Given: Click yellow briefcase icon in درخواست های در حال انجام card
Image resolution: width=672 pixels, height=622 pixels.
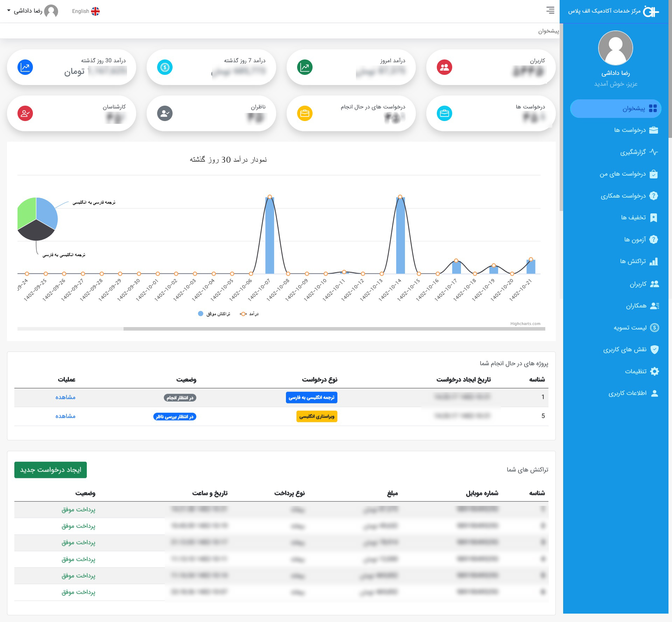Looking at the screenshot, I should pos(304,113).
